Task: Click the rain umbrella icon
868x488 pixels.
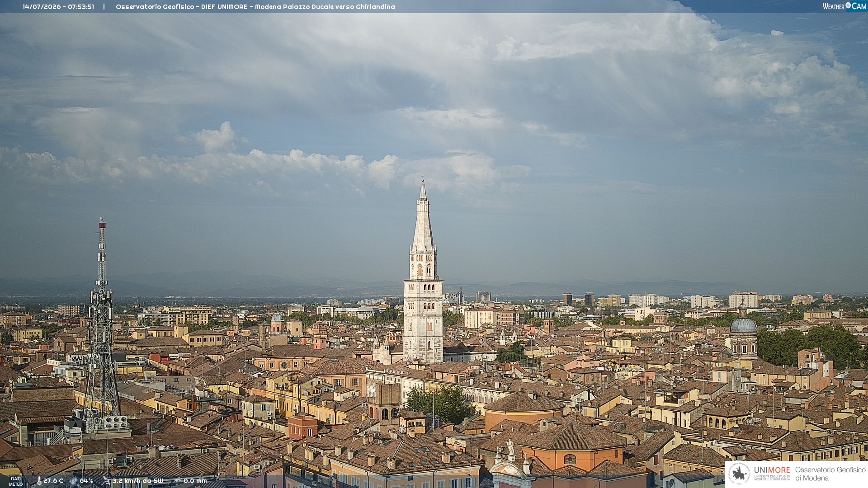Action: 178,481
